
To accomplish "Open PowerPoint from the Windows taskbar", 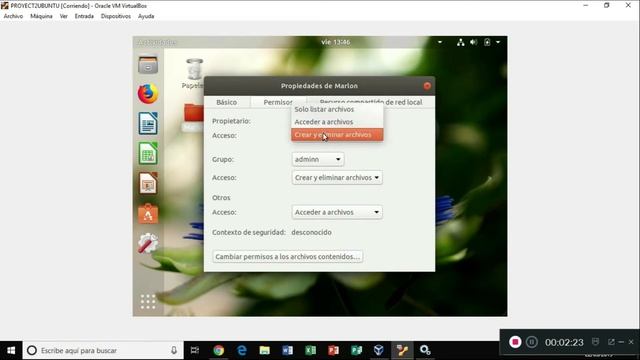I will click(x=333, y=350).
